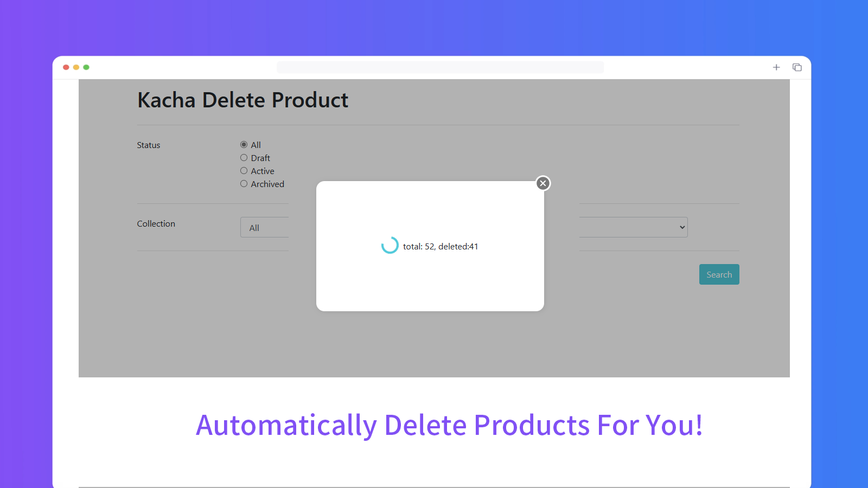Click the browser address bar
This screenshot has width=868, height=488.
tap(441, 67)
